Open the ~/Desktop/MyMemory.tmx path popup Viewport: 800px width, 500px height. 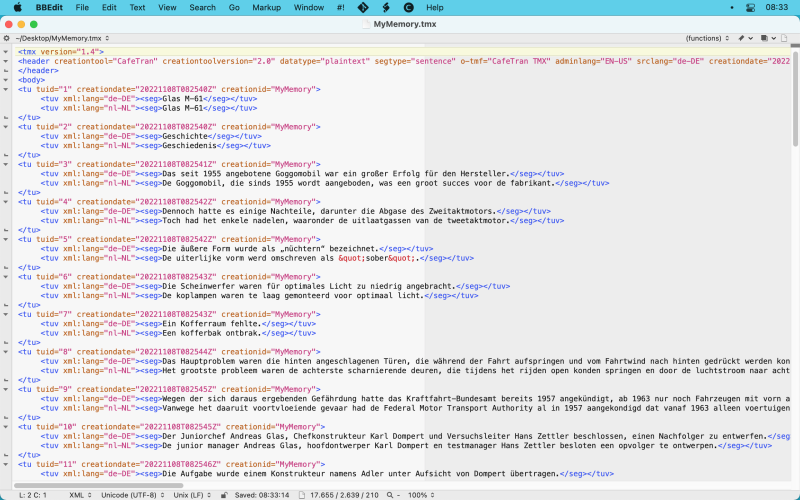(62, 38)
